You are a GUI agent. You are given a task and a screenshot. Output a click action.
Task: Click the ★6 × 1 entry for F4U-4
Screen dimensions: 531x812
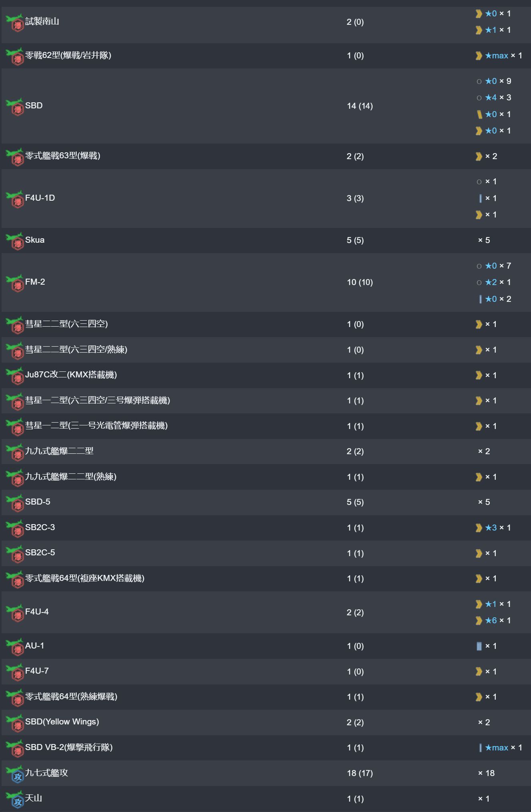tap(498, 620)
